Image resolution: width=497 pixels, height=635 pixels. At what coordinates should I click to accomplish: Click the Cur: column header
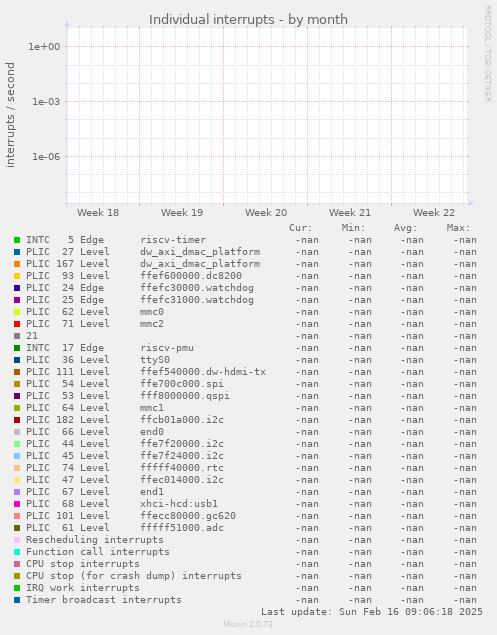(301, 228)
